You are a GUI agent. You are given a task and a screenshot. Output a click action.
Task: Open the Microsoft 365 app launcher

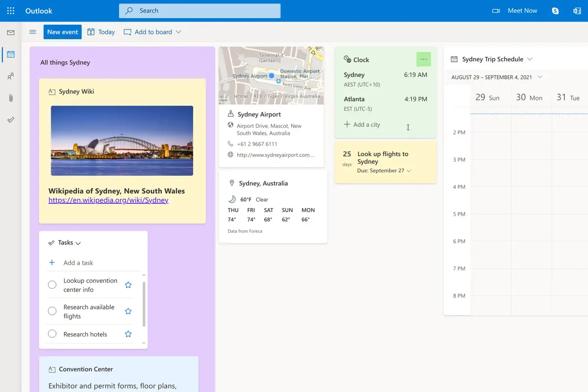point(10,10)
